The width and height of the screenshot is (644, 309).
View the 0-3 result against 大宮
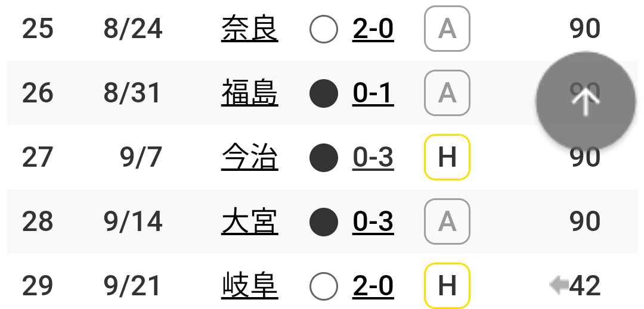(x=373, y=221)
